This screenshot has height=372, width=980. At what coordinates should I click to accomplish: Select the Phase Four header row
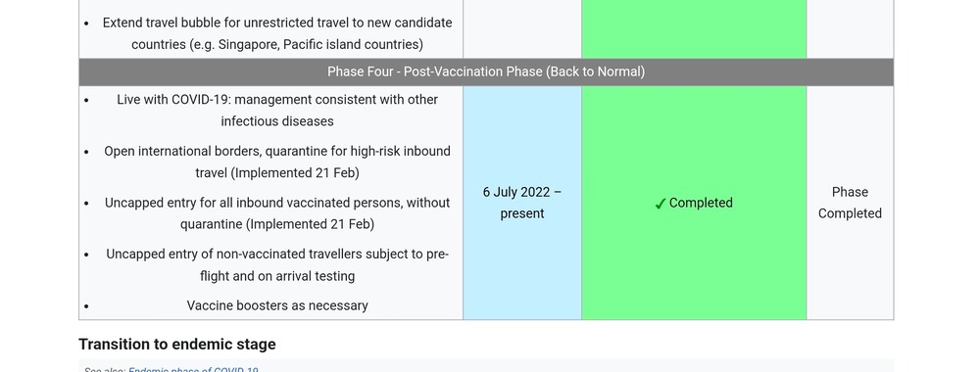(x=486, y=71)
